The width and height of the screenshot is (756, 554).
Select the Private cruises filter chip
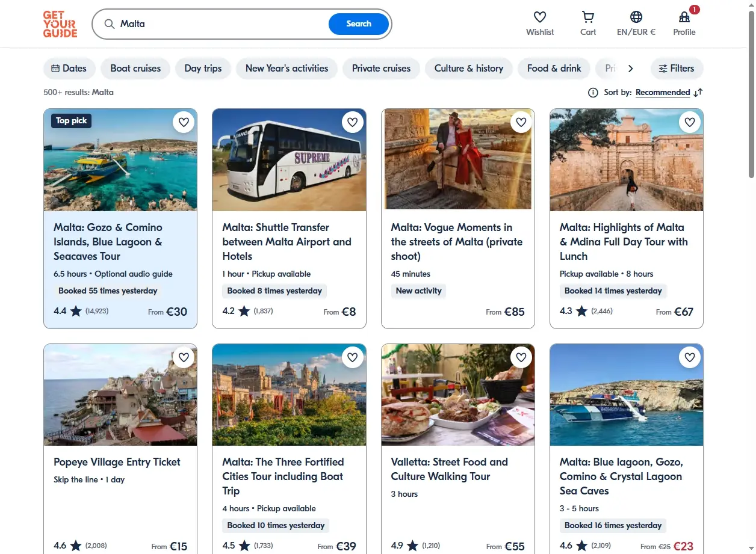tap(381, 69)
